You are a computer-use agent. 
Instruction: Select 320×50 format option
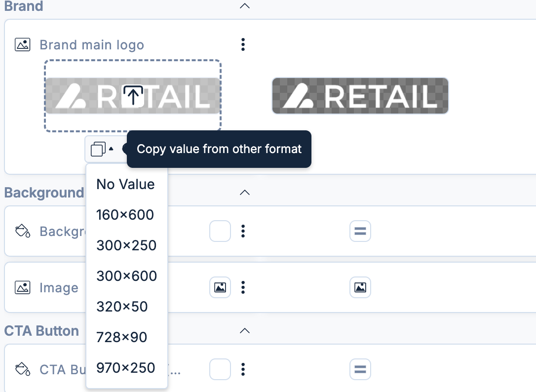tap(126, 307)
